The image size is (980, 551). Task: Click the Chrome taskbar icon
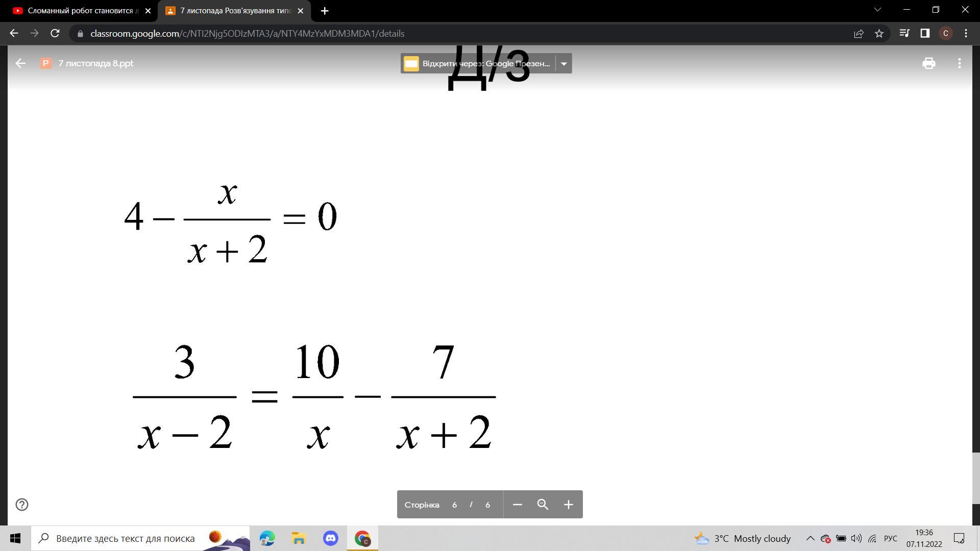point(362,538)
